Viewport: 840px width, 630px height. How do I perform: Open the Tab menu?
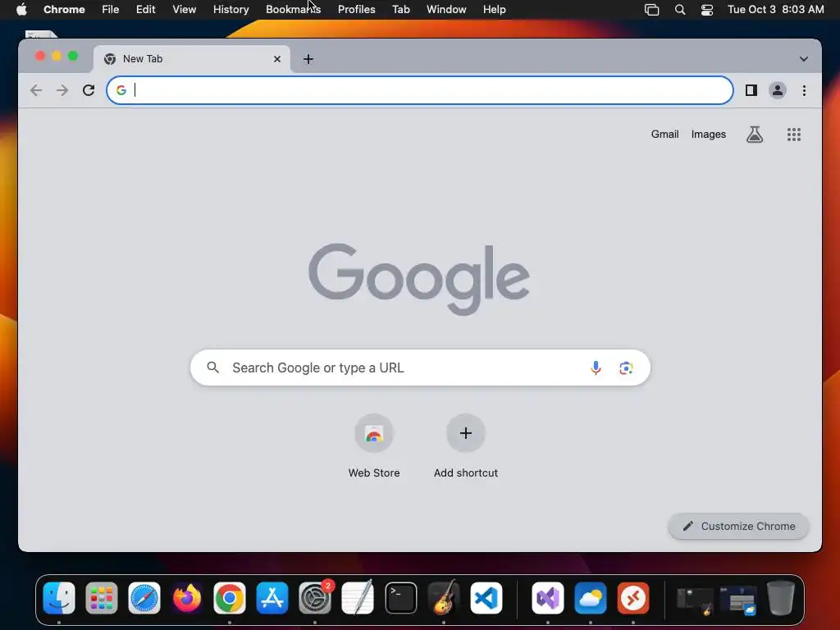400,10
